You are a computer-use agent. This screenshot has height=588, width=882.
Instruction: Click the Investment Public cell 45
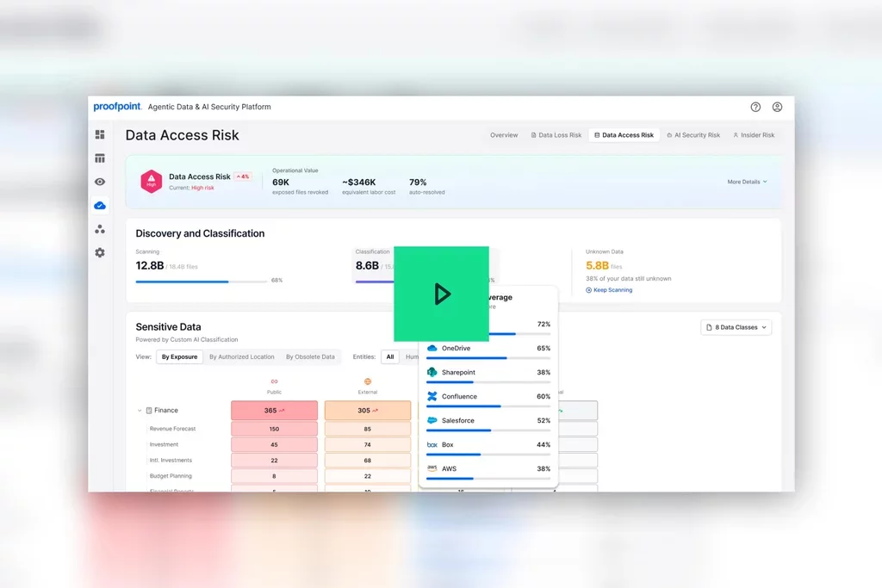pyautogui.click(x=274, y=444)
